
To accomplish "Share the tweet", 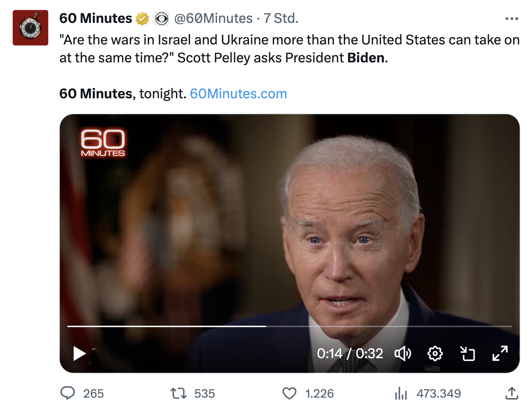I will coord(512,394).
